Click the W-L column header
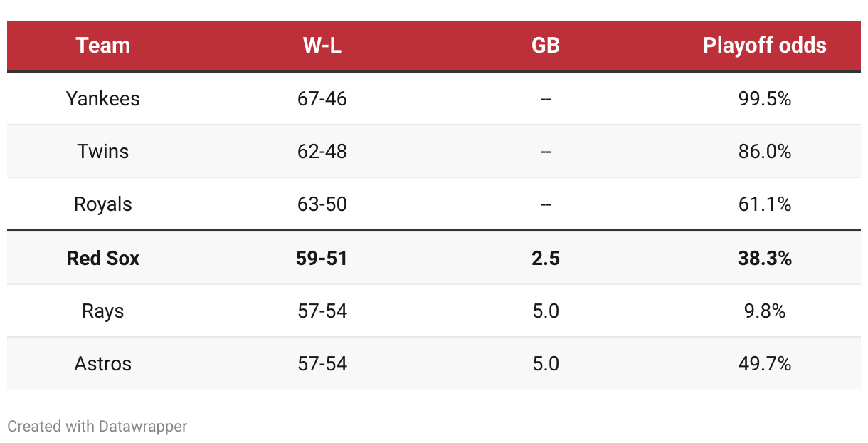 (x=322, y=46)
